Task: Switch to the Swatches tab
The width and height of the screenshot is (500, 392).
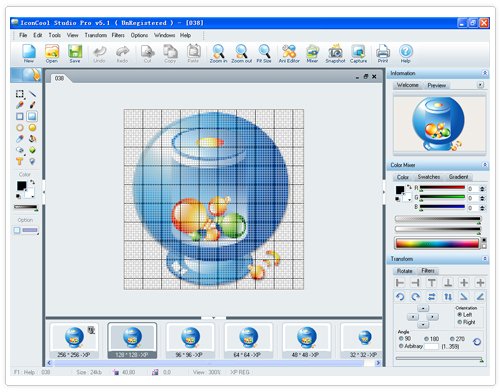Action: tap(429, 177)
